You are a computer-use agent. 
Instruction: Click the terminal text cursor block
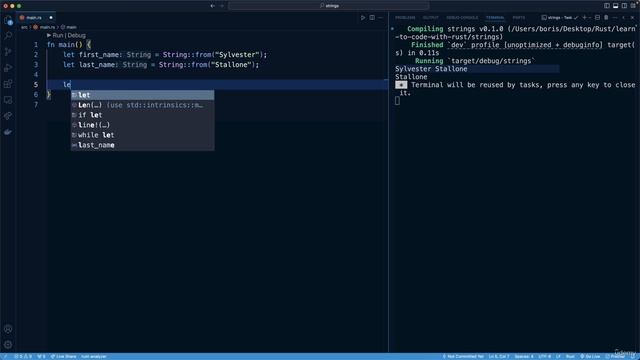tap(397, 101)
